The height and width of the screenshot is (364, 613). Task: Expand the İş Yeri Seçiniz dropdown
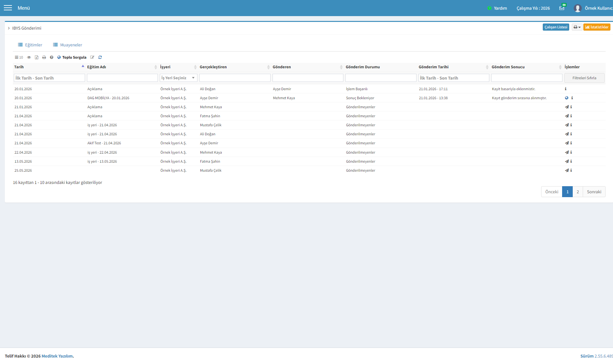tap(178, 78)
